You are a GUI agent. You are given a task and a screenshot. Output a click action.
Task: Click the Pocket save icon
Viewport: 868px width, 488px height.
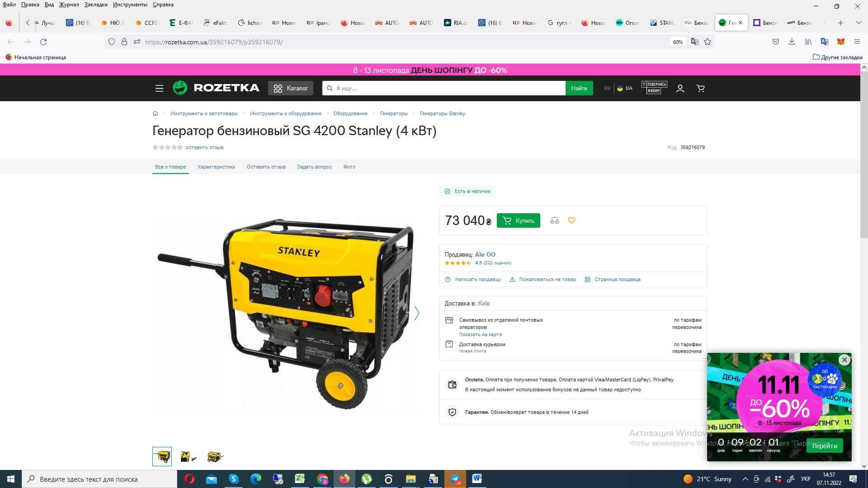coord(776,42)
